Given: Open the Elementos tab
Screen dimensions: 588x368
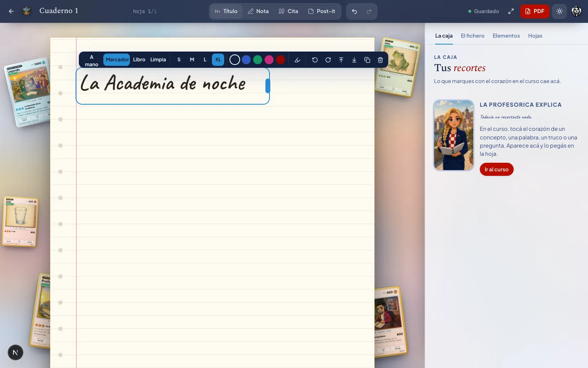Looking at the screenshot, I should (506, 36).
